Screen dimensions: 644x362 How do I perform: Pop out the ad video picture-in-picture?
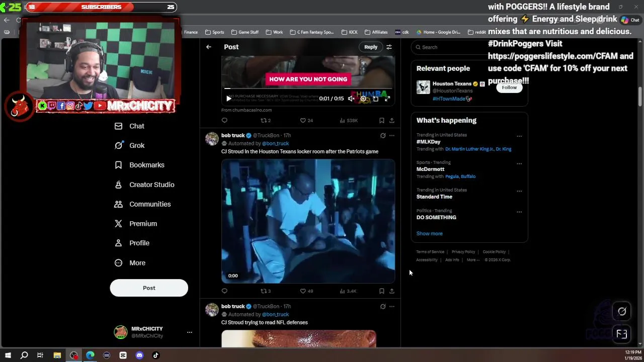[375, 99]
